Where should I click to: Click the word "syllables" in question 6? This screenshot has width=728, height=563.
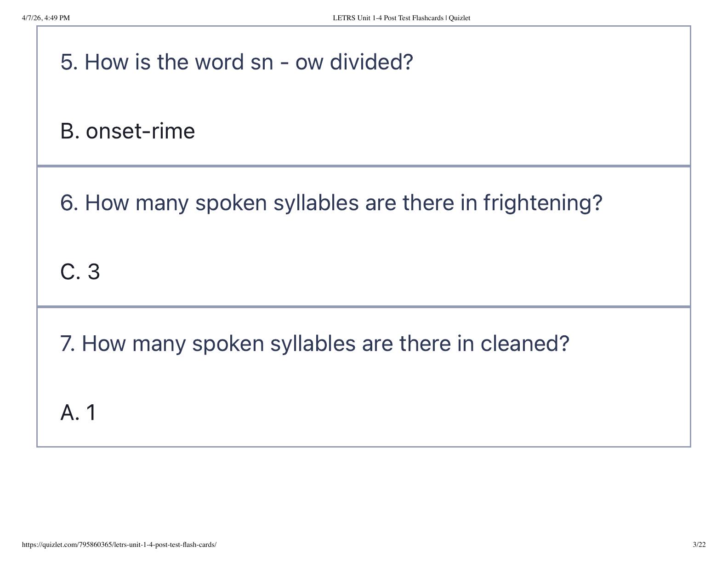tap(316, 202)
